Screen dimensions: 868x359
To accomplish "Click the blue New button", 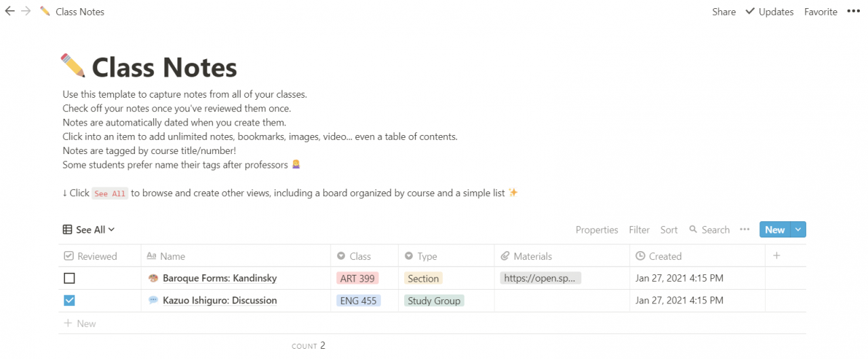I will coord(774,230).
